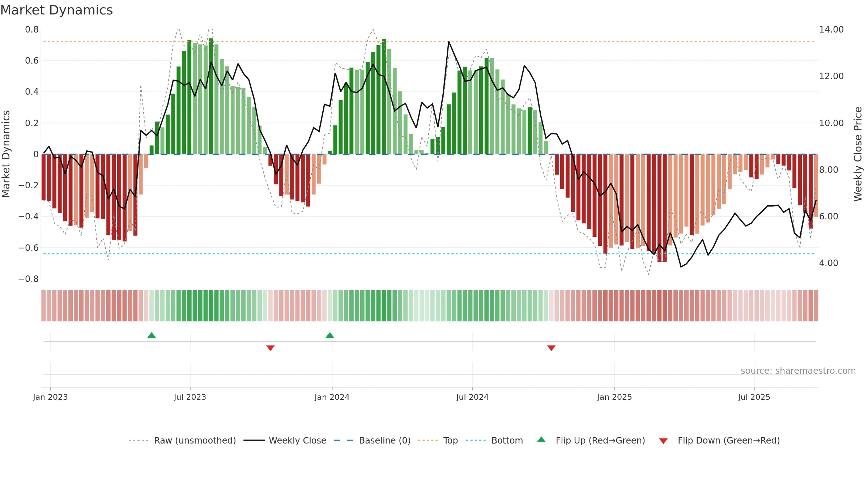868x488 pixels.
Task: Click the Top legend label
Action: point(450,440)
